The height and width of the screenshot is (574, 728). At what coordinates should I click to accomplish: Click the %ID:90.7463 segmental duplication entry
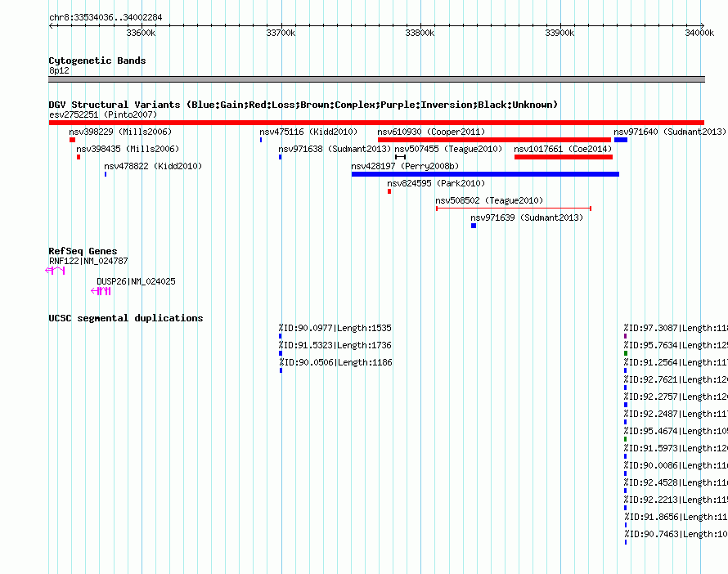676,534
